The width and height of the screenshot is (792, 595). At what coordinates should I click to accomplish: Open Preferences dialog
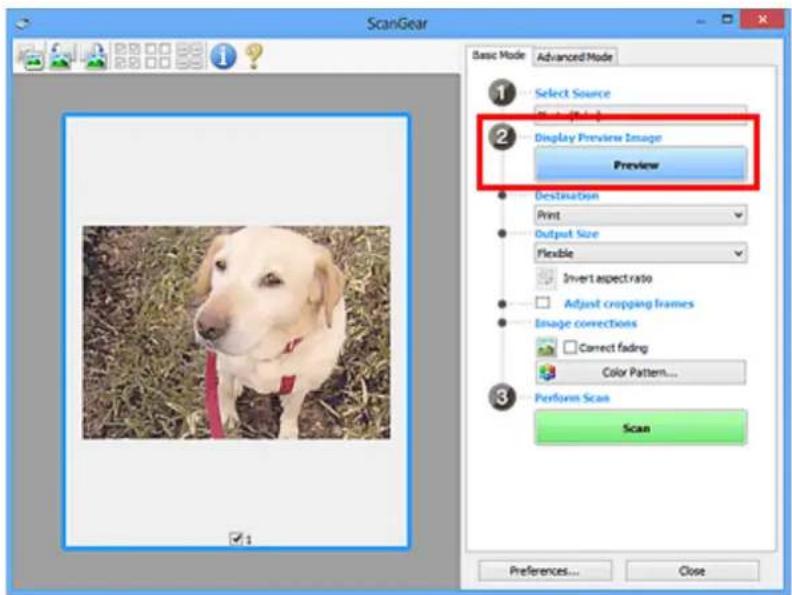544,571
